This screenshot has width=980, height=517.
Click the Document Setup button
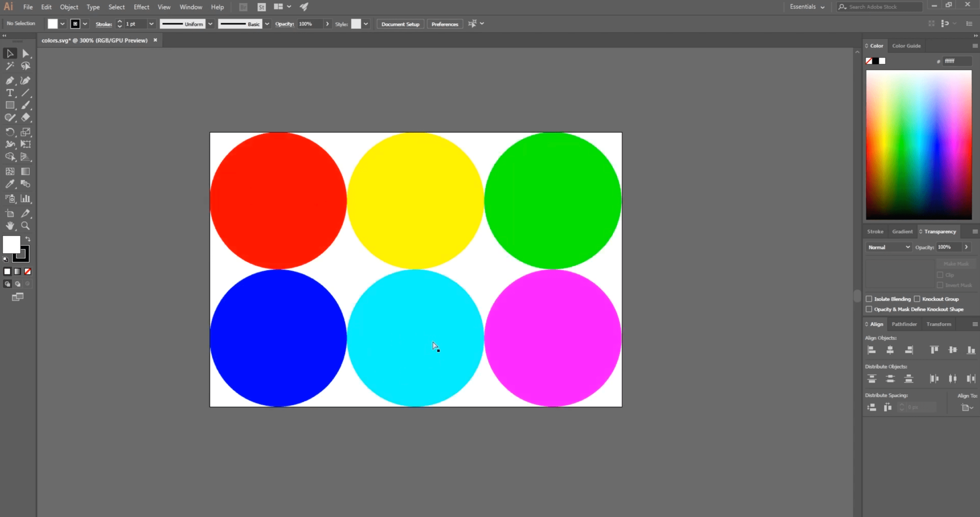click(399, 24)
